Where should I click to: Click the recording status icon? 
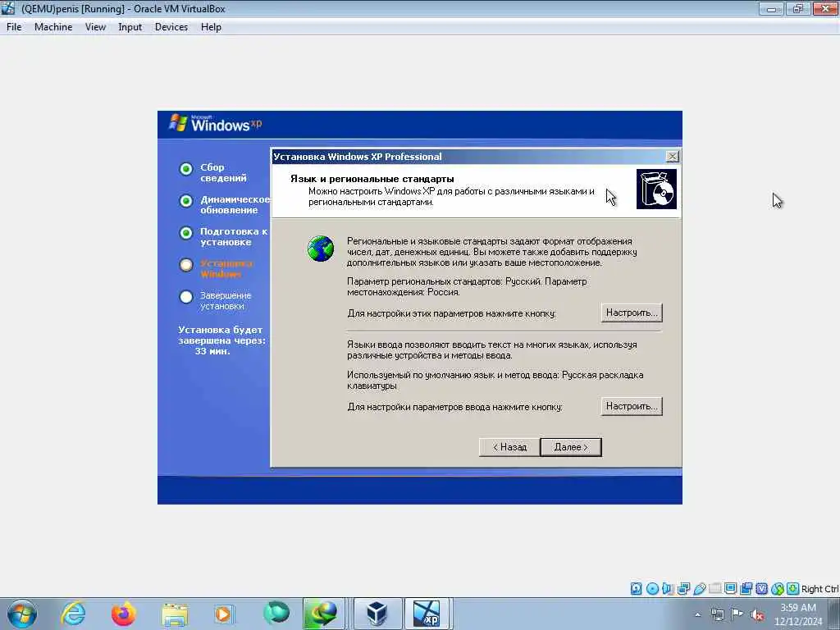coord(746,589)
